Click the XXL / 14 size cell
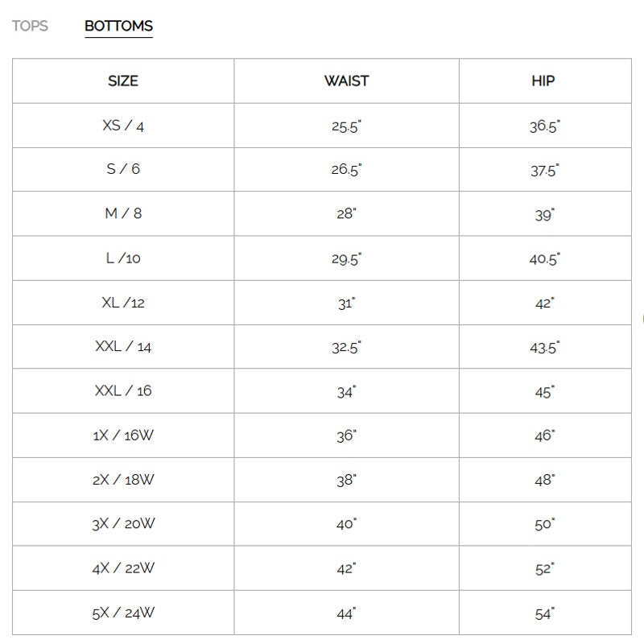This screenshot has width=644, height=644. coord(123,347)
